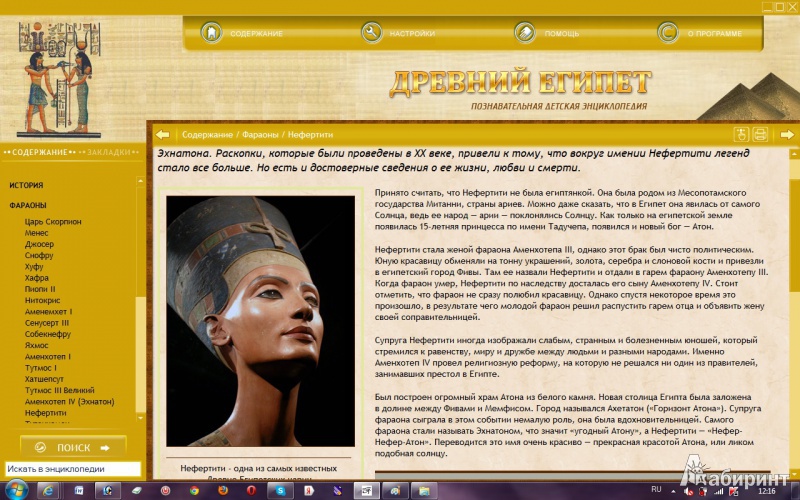Click the sidebar list scroll-up arrow

pos(141,181)
